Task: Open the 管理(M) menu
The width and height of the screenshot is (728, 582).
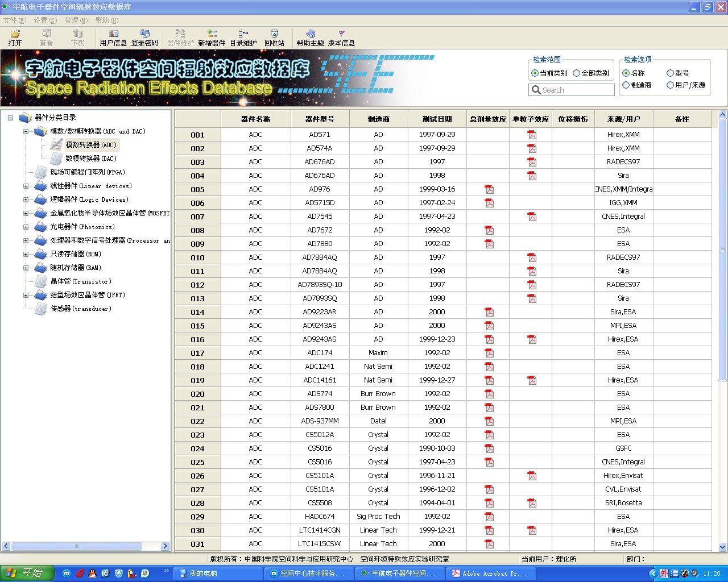Action: [76, 20]
